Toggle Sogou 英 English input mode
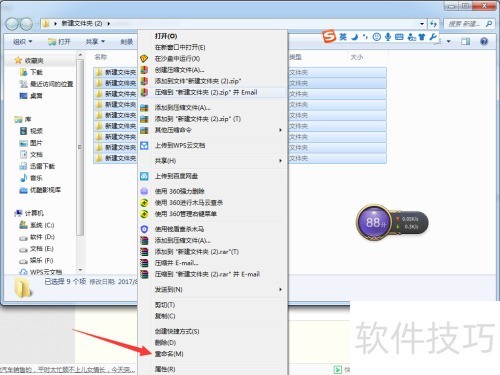Screen dimensions: 500x375 [x=343, y=37]
